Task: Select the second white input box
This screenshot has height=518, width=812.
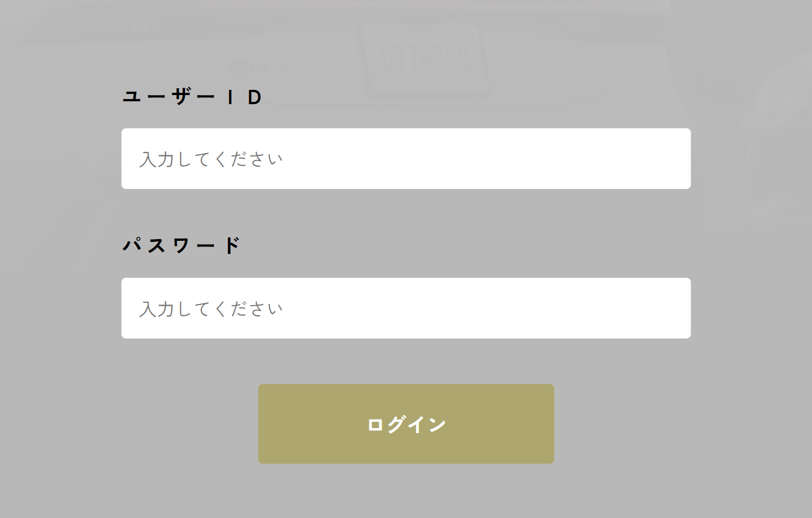Action: (x=405, y=308)
